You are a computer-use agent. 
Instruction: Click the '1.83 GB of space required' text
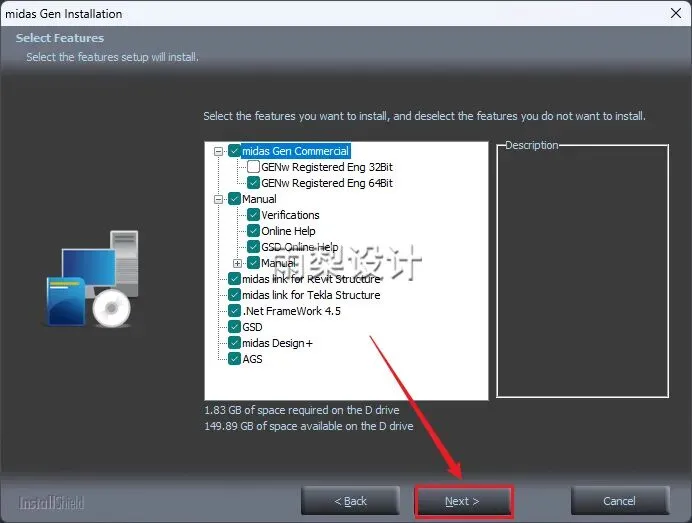(x=302, y=410)
